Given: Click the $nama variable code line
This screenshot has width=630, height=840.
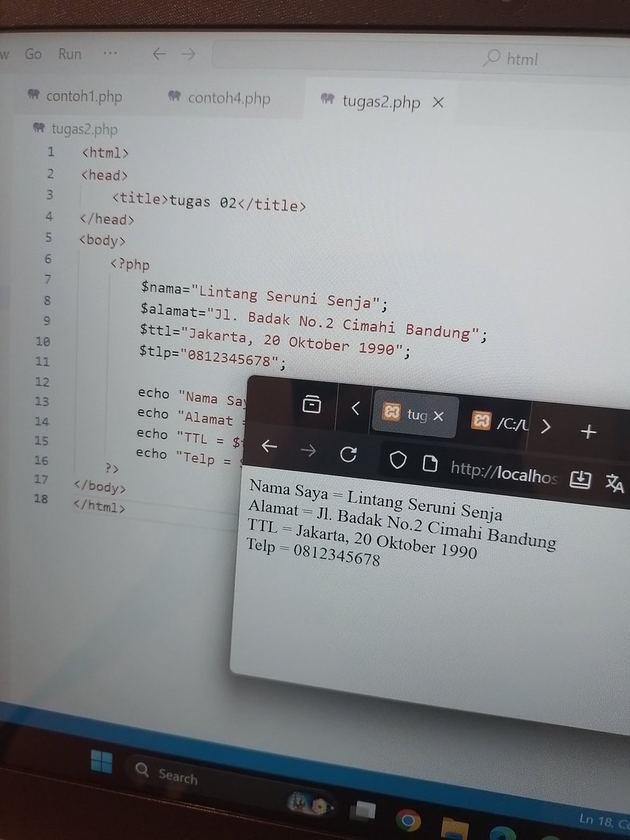Looking at the screenshot, I should pyautogui.click(x=264, y=295).
